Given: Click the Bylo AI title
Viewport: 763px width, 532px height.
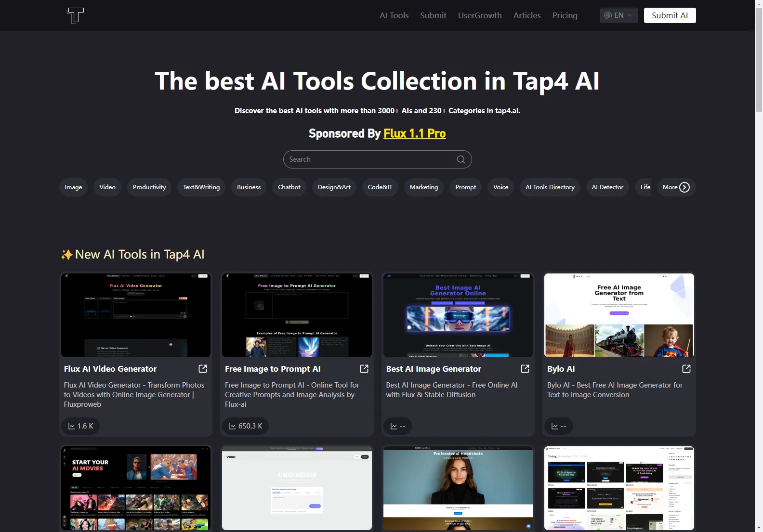Looking at the screenshot, I should (x=561, y=369).
